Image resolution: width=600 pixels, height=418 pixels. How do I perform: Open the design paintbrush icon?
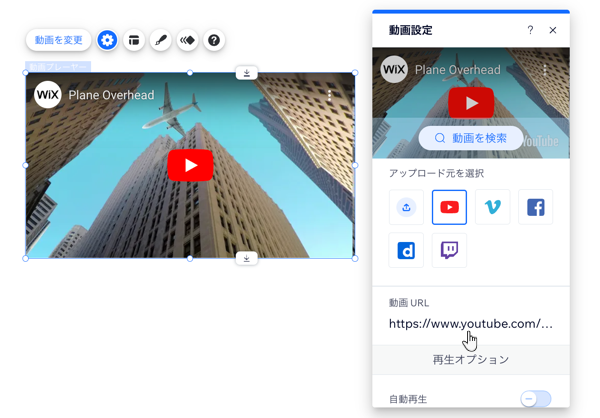(161, 40)
